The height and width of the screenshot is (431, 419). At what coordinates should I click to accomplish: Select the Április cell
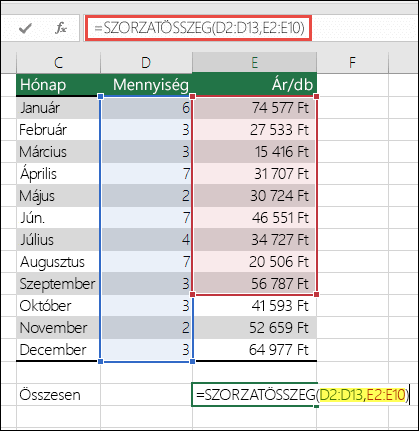[x=58, y=174]
